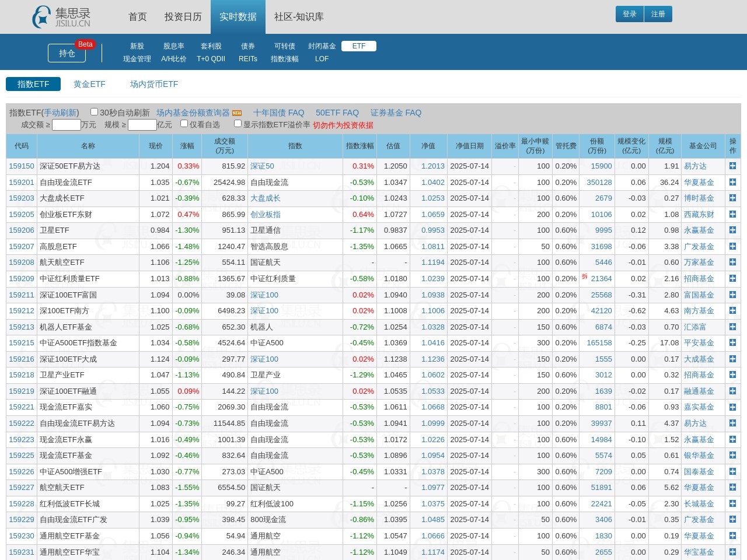Open 可转债 data section
747x560 pixels.
[x=285, y=46]
